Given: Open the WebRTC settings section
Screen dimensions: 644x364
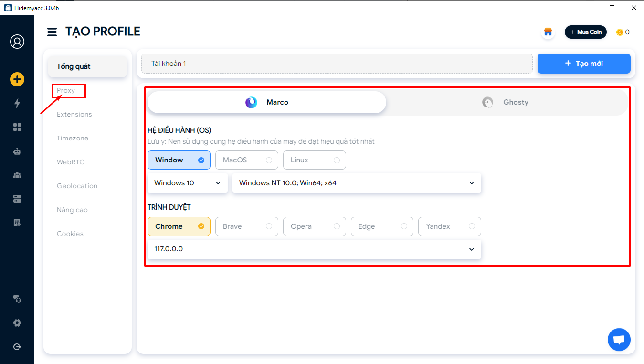Looking at the screenshot, I should pos(71,162).
